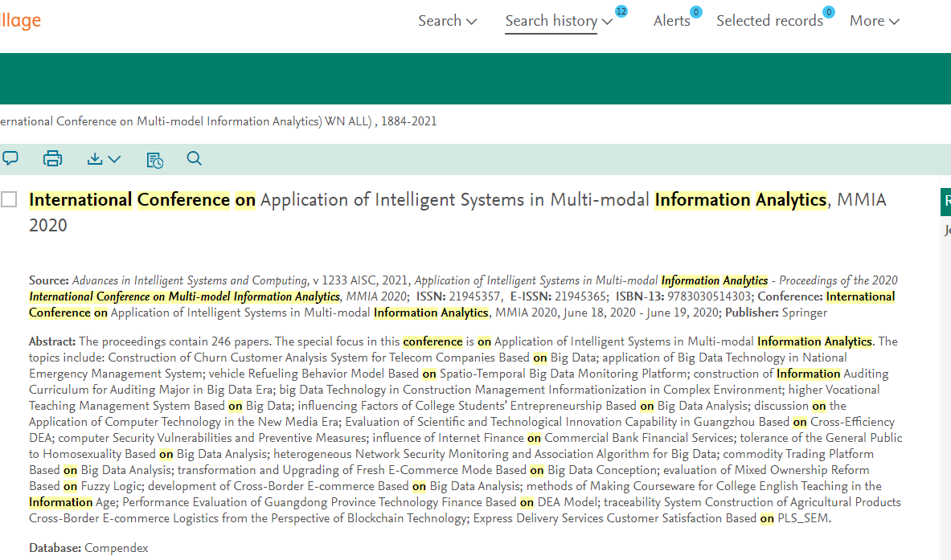The height and width of the screenshot is (560, 951).
Task: Click the search history document-clock icon
Action: click(x=154, y=160)
